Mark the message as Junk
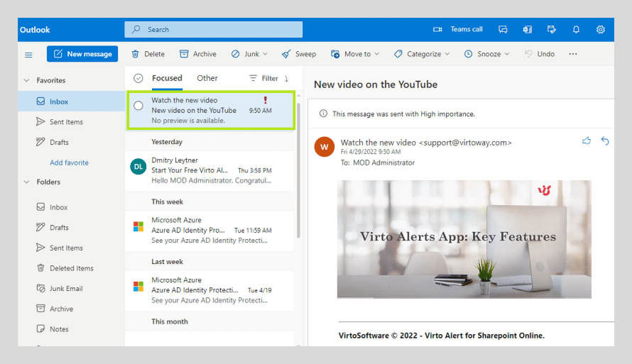The width and height of the screenshot is (632, 364). [245, 54]
